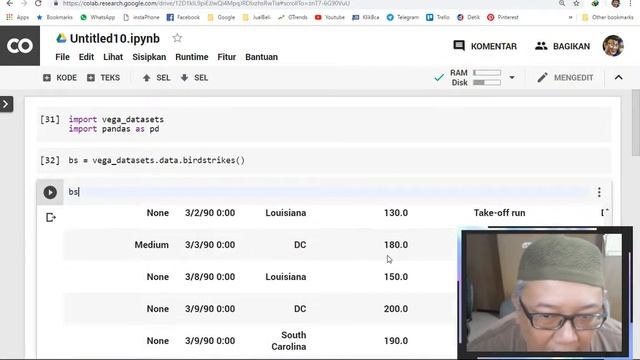Click the 130.0 value cell

coord(396,213)
